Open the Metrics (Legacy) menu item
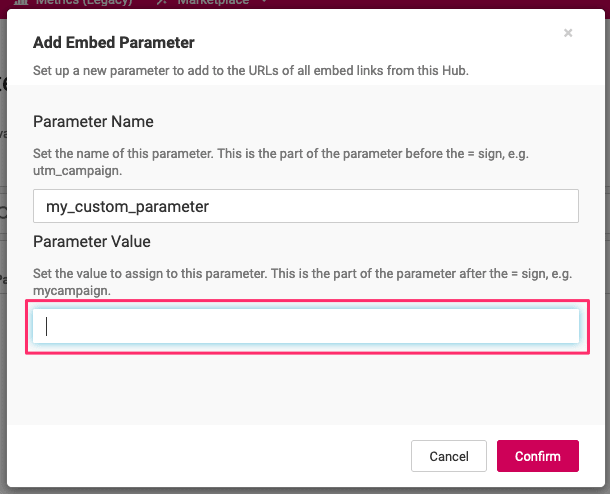Viewport: 610px width, 494px height. tap(84, 3)
